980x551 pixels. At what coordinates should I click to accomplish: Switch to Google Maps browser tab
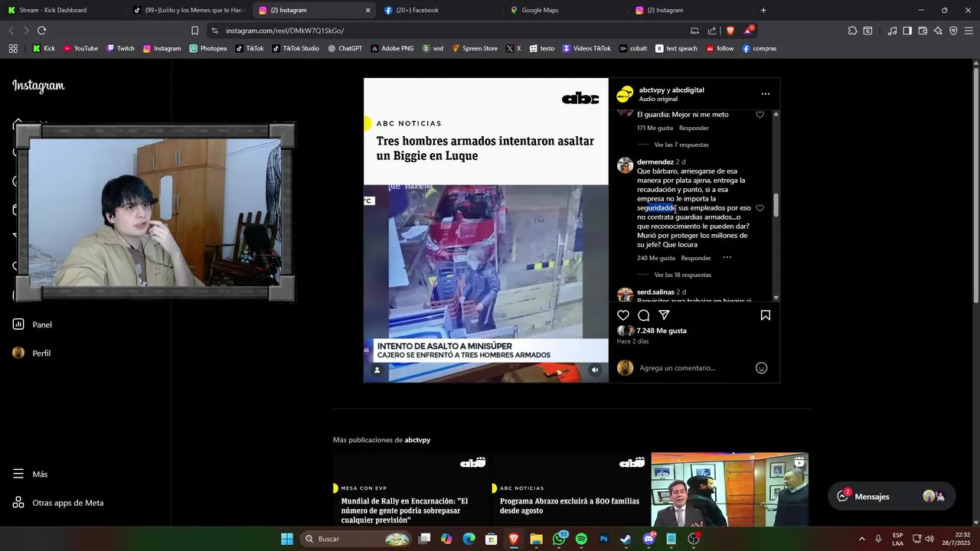(565, 10)
